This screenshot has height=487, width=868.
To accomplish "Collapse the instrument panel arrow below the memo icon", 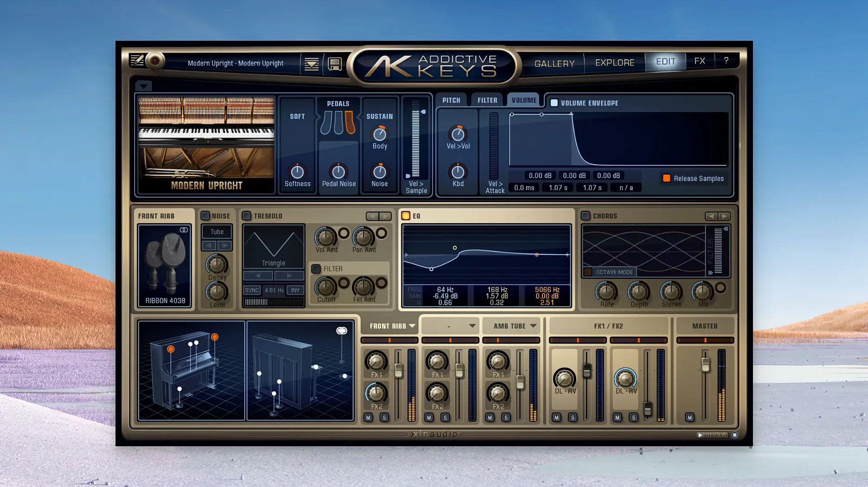I will coord(143,86).
